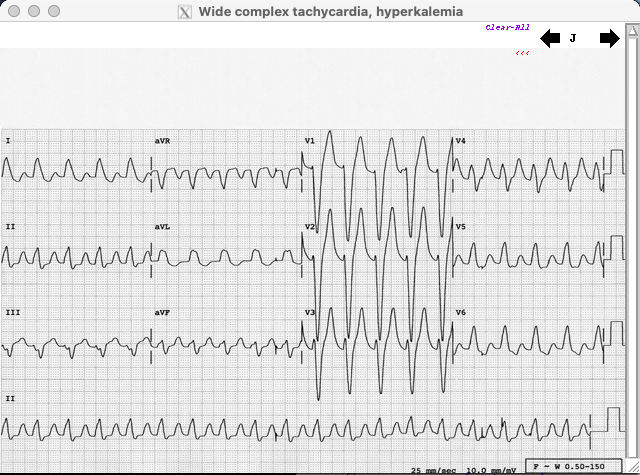The image size is (640, 475).
Task: Click the right black arrow for next tracing
Action: 609,38
